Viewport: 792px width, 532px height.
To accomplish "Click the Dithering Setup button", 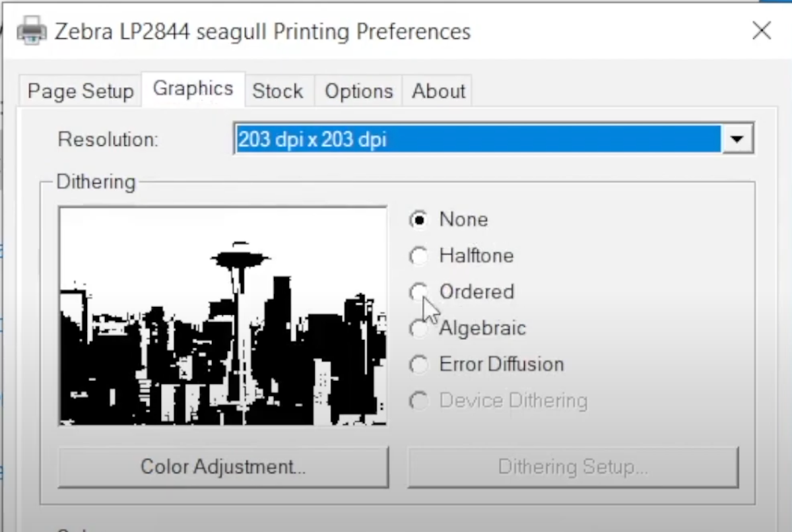I will pyautogui.click(x=573, y=467).
